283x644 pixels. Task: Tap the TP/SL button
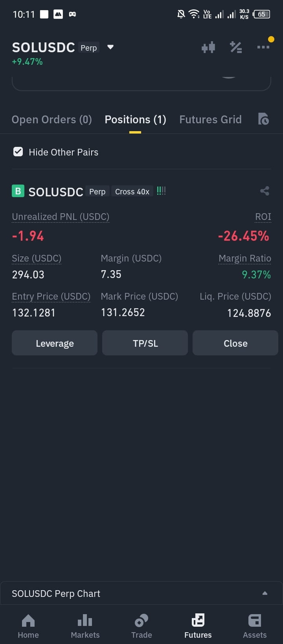coord(145,343)
